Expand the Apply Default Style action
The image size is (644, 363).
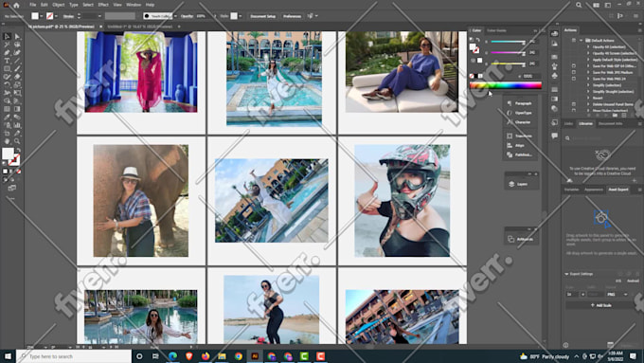point(588,60)
